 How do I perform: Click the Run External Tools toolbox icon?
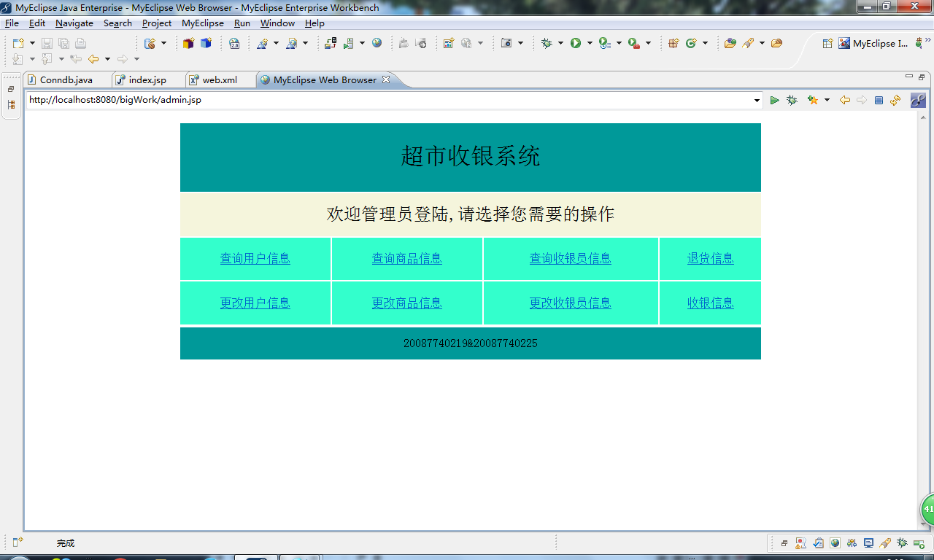[x=633, y=44]
